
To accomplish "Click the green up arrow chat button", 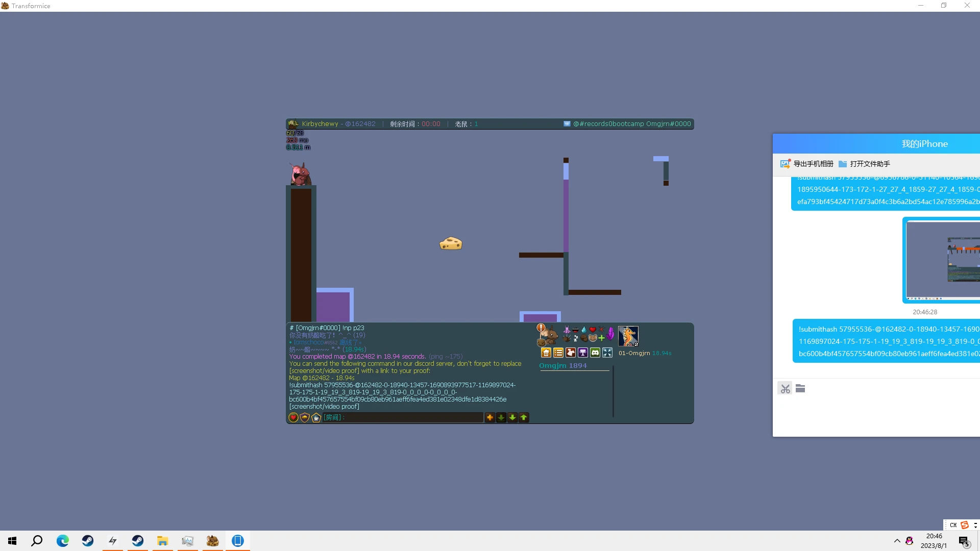I will point(524,417).
